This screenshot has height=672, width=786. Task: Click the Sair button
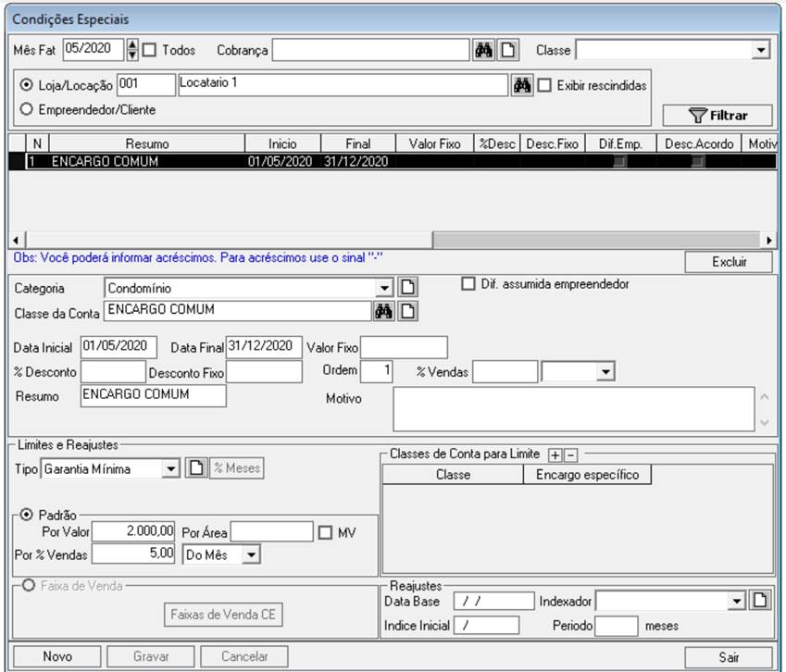tap(729, 657)
